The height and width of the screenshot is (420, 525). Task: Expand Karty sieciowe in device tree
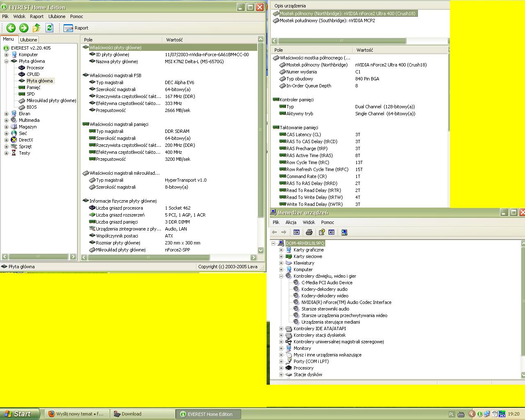click(x=281, y=256)
